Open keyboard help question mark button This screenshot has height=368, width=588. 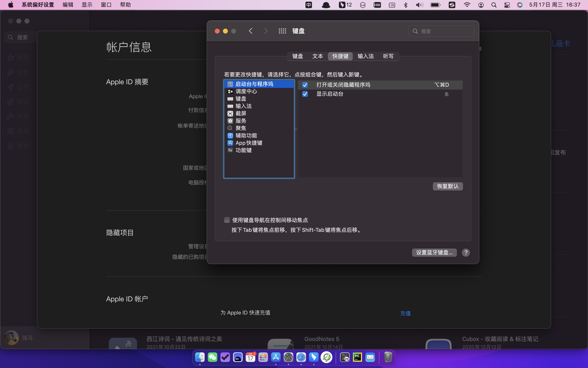click(466, 253)
